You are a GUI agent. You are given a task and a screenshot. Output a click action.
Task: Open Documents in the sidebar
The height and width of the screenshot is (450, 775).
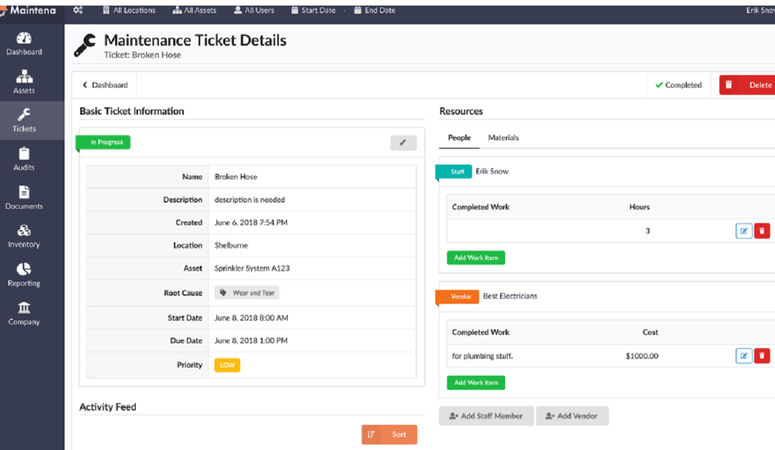[24, 197]
